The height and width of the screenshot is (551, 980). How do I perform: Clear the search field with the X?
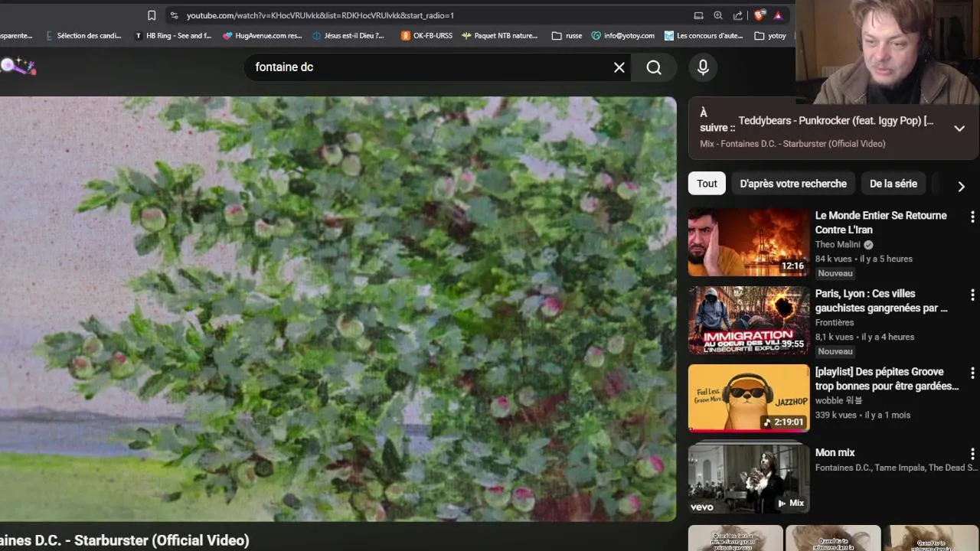click(619, 67)
